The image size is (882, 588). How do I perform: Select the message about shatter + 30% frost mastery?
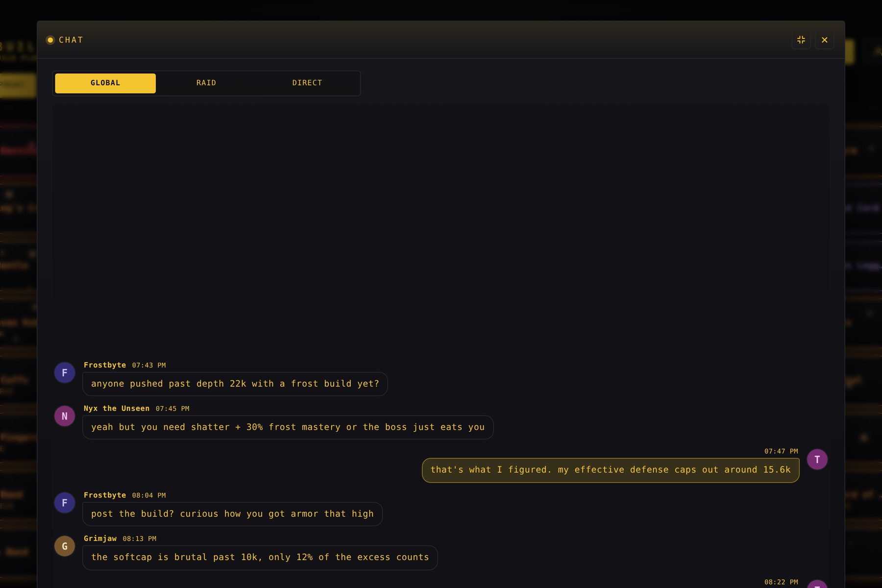pyautogui.click(x=288, y=427)
